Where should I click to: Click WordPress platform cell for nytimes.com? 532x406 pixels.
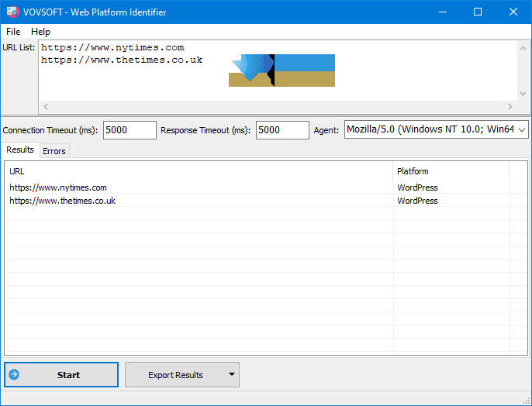click(417, 188)
